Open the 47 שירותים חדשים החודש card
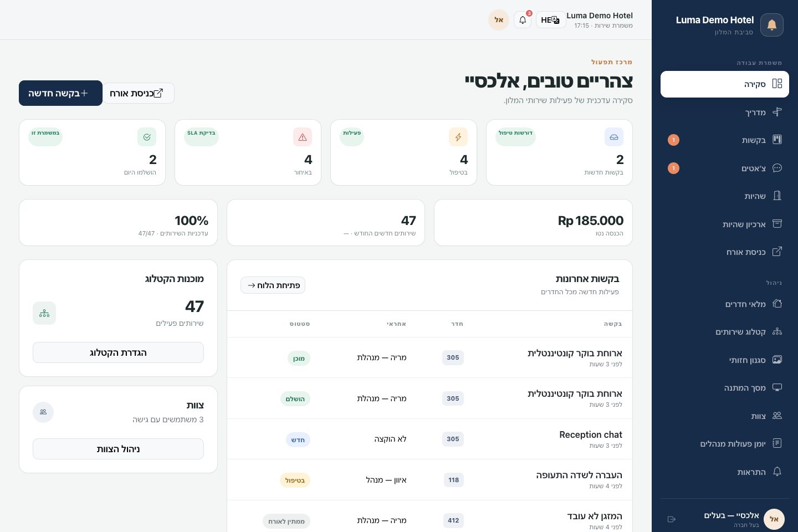Screen dimensions: 798x532 point(326,222)
